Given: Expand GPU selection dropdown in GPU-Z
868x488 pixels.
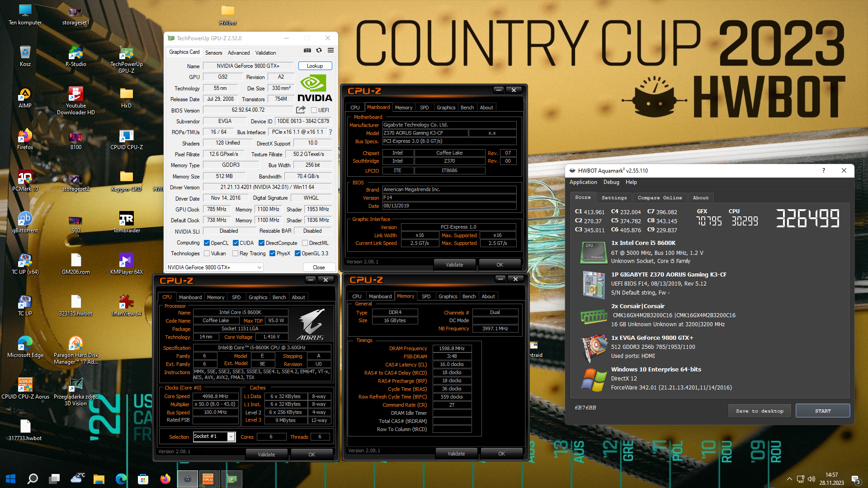Looking at the screenshot, I should click(x=214, y=267).
